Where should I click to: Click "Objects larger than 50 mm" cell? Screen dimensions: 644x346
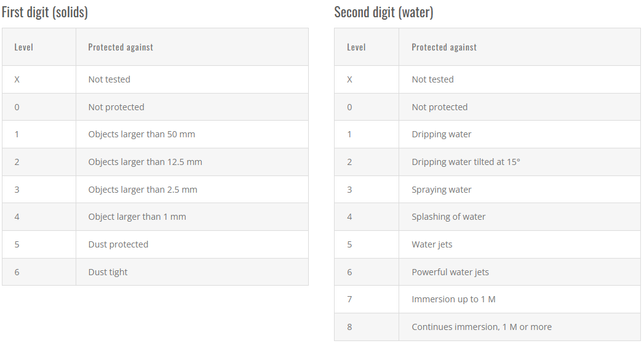(192, 134)
